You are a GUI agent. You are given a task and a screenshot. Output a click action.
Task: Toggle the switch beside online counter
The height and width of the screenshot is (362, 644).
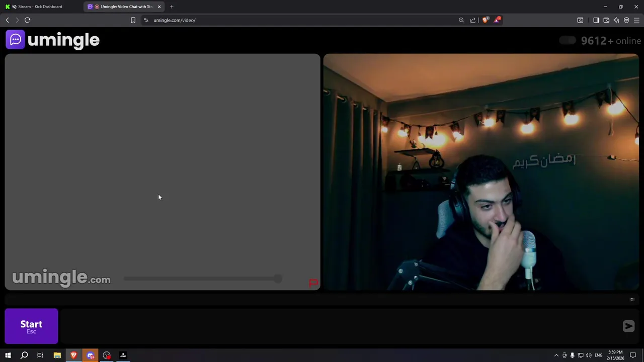pos(568,41)
